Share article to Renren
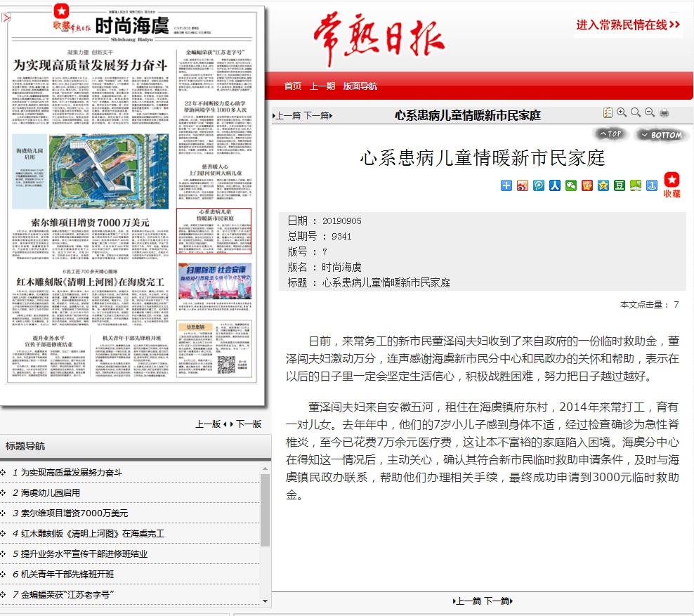This screenshot has height=616, width=694. click(x=555, y=185)
